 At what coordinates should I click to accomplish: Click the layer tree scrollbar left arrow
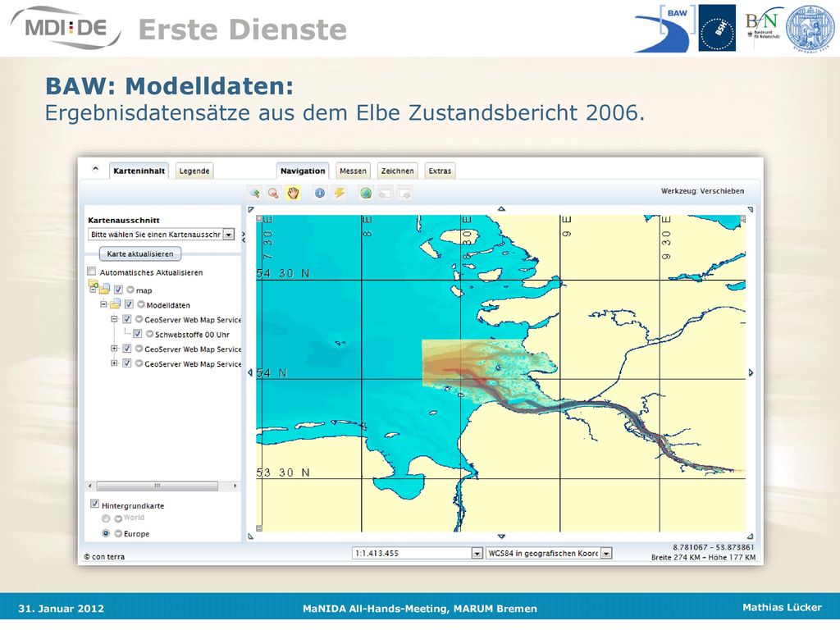tap(90, 486)
